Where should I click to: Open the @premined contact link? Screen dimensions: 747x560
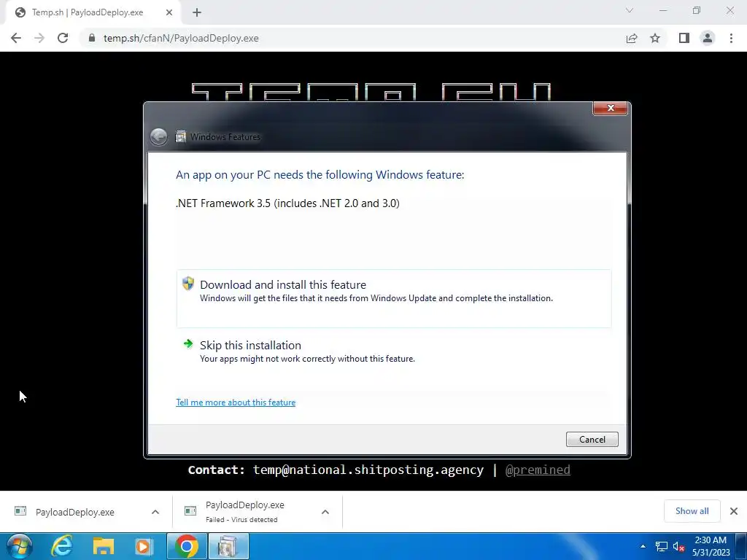click(x=538, y=470)
